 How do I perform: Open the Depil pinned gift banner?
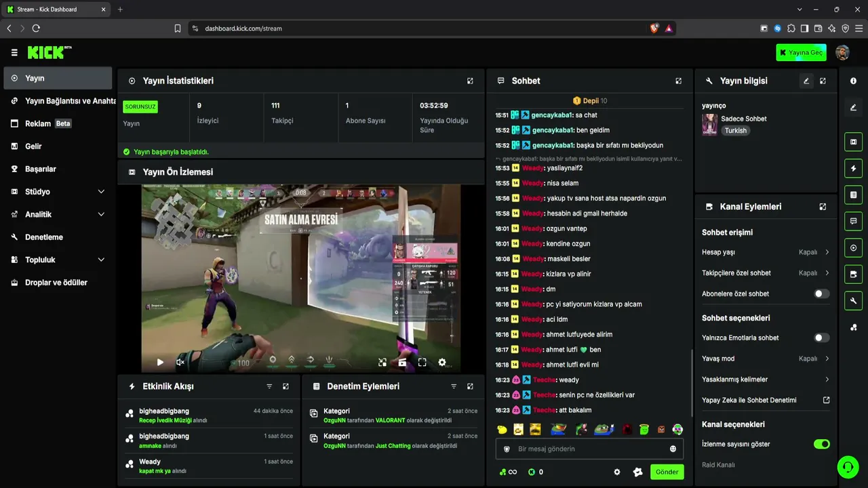(590, 101)
